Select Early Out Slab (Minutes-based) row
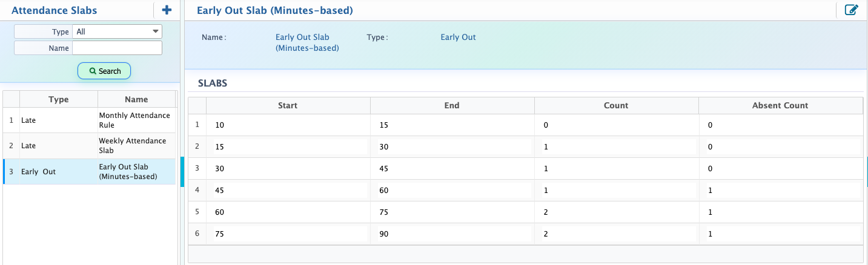 tap(90, 172)
